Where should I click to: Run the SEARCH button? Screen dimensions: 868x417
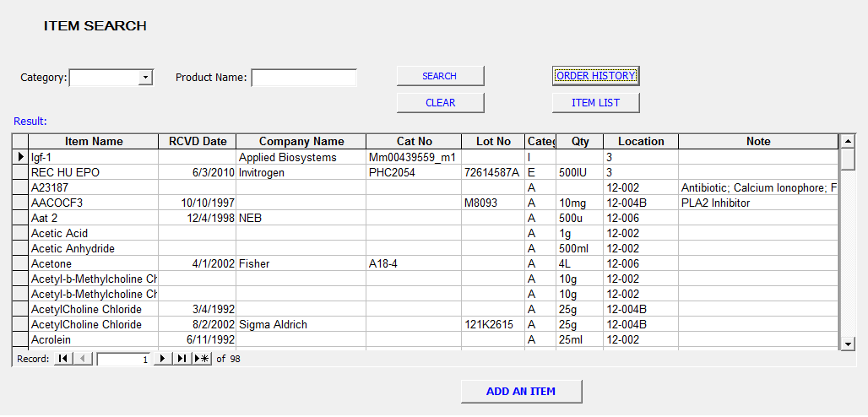point(440,76)
